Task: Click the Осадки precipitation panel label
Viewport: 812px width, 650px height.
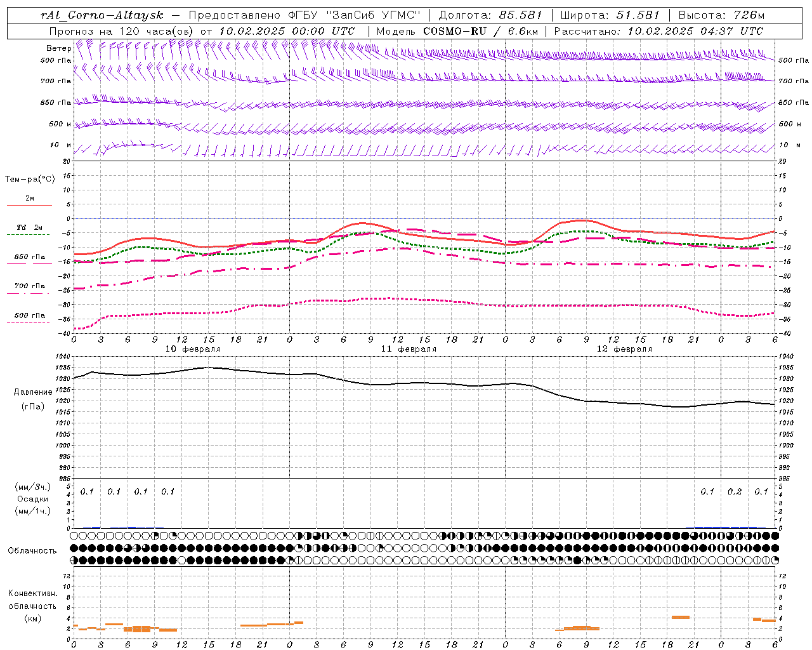Action: tap(33, 499)
